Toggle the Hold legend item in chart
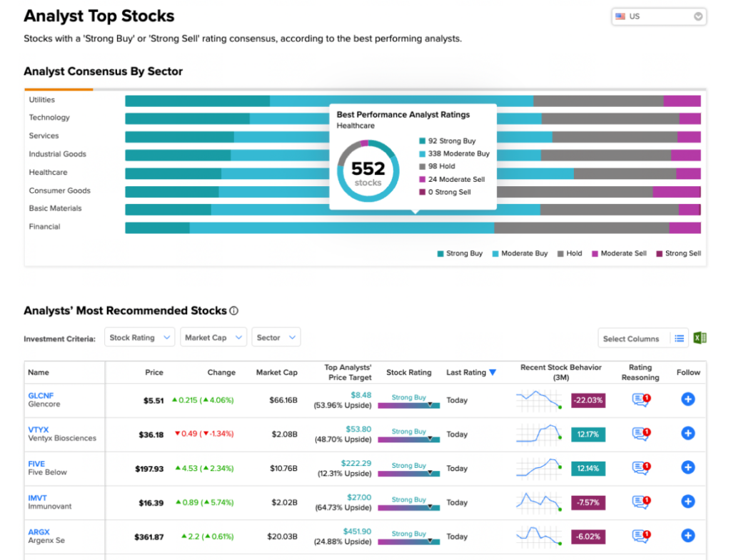 [x=570, y=253]
